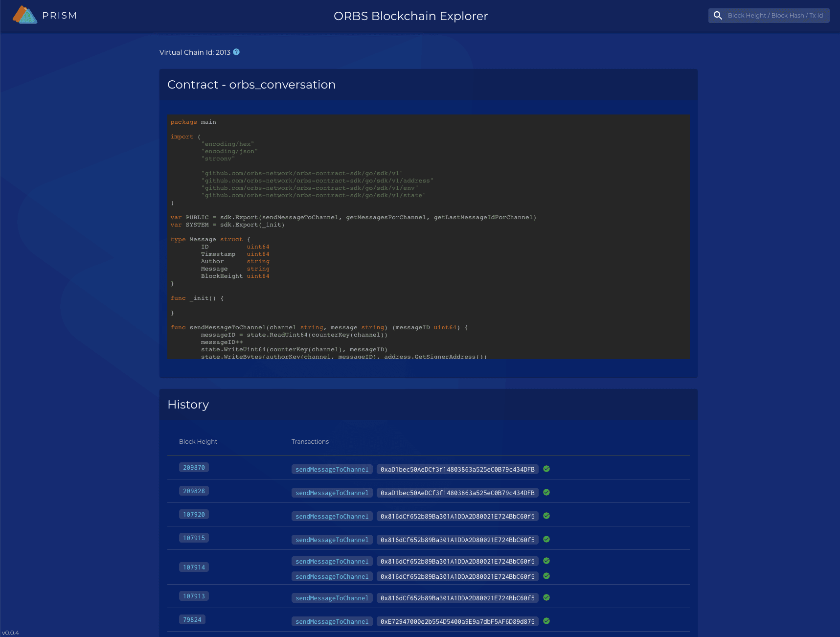Open sendMessageToChannel transaction in block 107915
This screenshot has height=637, width=840.
pyautogui.click(x=332, y=540)
